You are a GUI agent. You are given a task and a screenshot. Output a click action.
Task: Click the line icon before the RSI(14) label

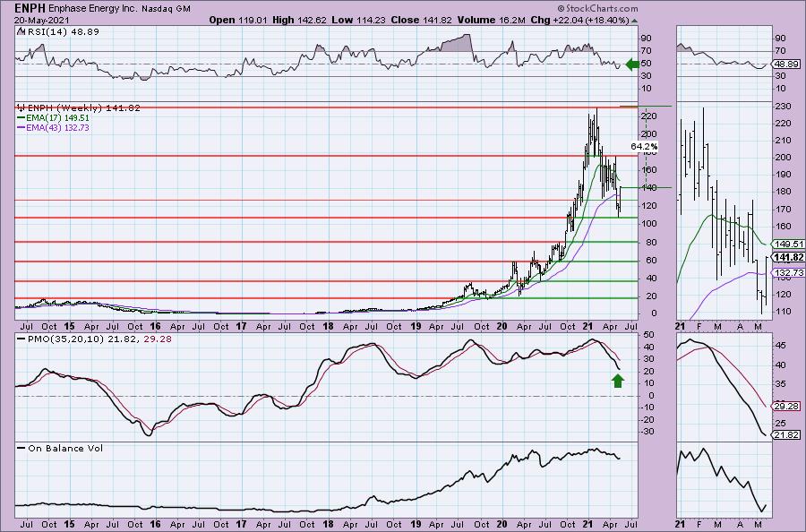tap(21, 31)
